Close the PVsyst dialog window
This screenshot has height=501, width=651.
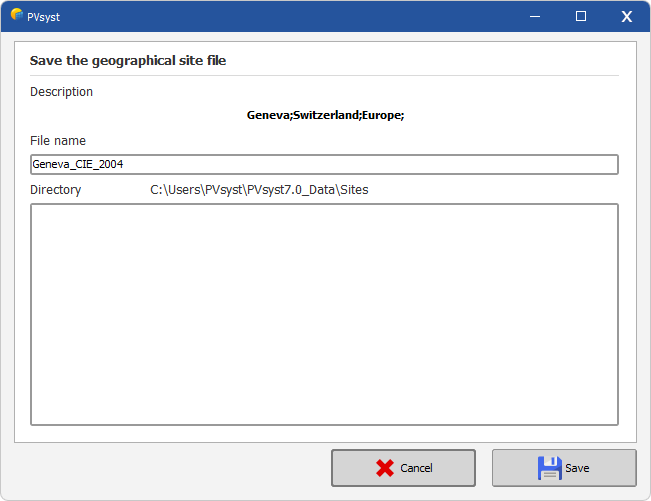pos(627,17)
